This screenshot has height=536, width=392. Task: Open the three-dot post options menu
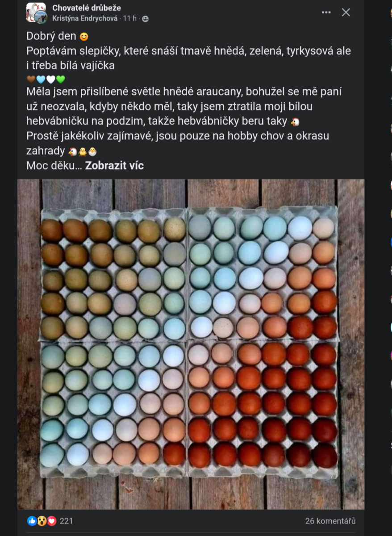326,13
